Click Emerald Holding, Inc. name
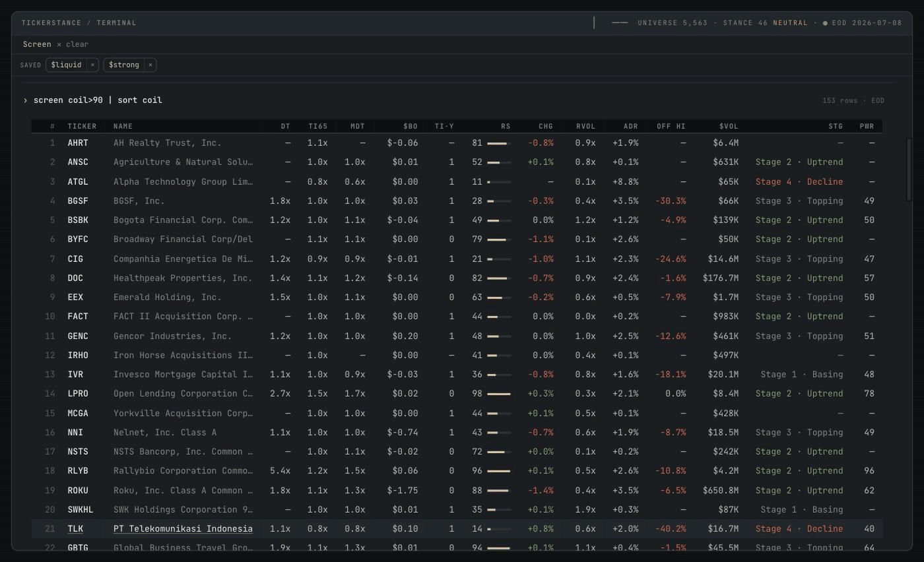 tap(168, 297)
